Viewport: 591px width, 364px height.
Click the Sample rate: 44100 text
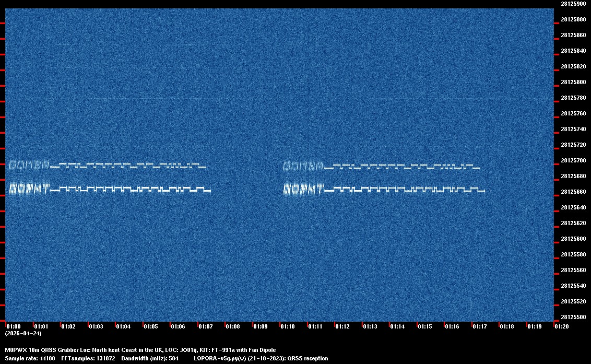(x=29, y=358)
